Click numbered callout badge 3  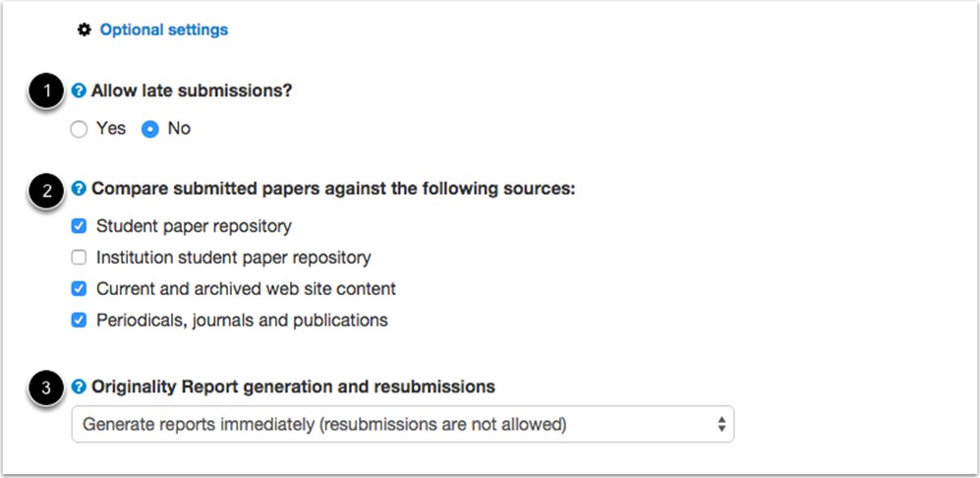point(47,388)
